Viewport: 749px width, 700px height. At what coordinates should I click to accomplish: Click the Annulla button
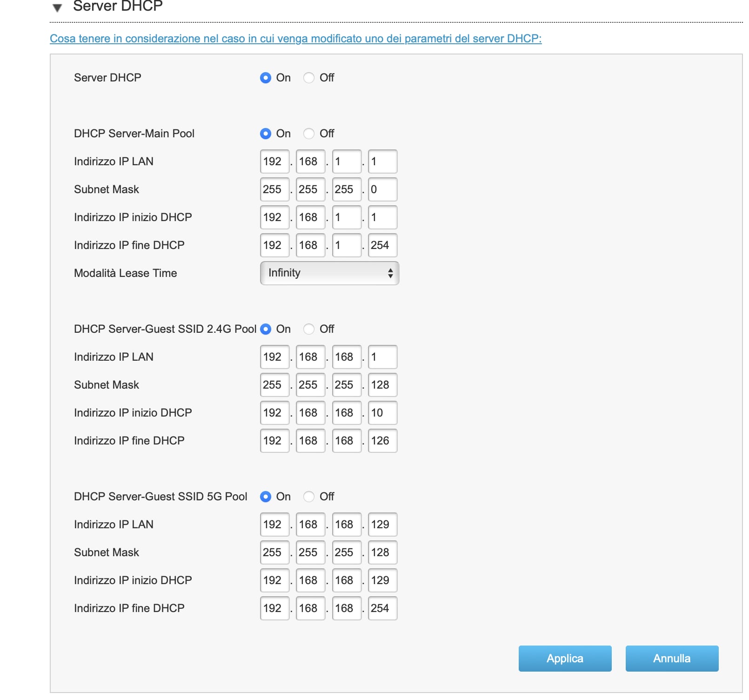(x=672, y=659)
